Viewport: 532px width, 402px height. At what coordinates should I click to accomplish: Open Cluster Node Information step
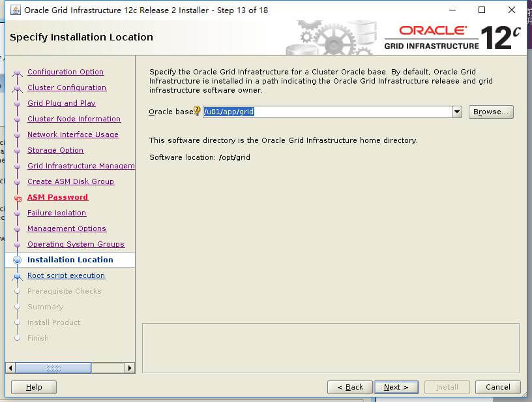point(74,119)
